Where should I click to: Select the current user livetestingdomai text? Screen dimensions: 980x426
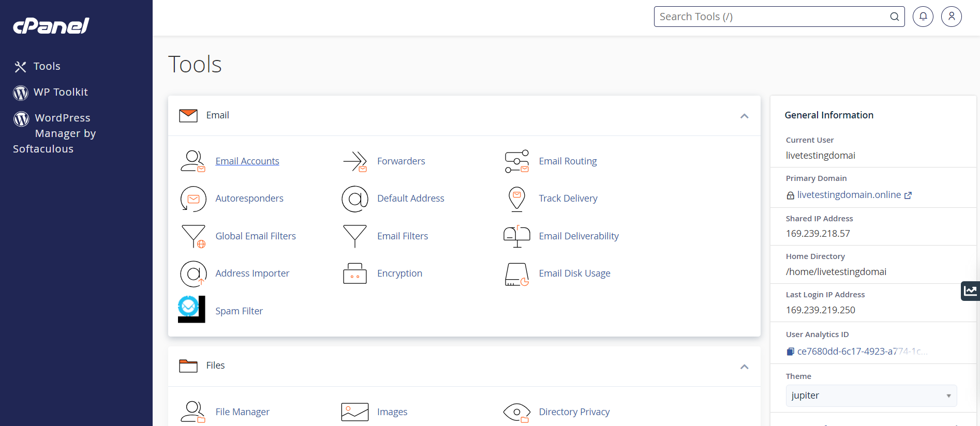point(821,156)
